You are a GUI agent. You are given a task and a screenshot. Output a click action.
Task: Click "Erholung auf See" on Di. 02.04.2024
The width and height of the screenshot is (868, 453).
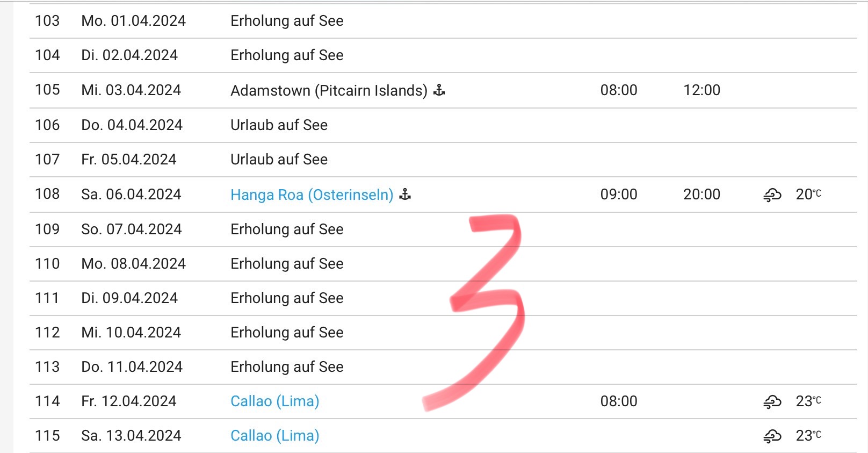coord(287,55)
